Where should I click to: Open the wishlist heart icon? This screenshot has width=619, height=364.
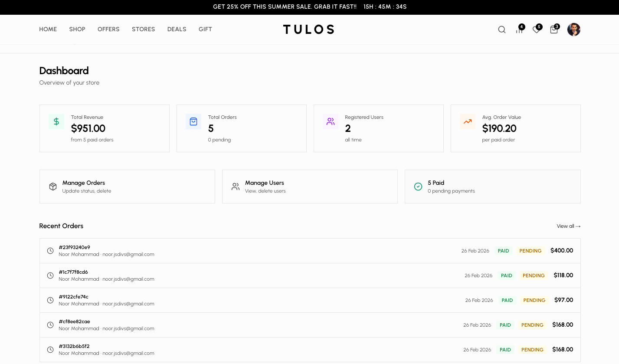[x=536, y=30]
